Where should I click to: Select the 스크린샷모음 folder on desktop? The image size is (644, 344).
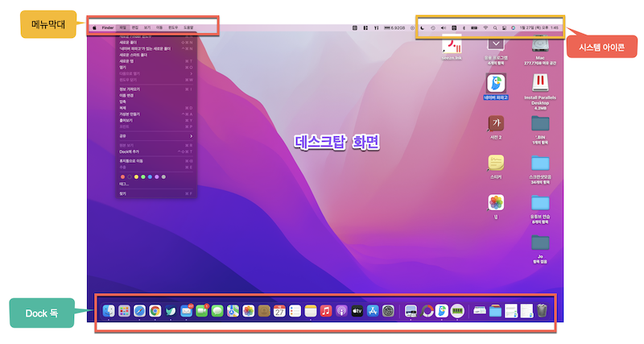point(540,169)
